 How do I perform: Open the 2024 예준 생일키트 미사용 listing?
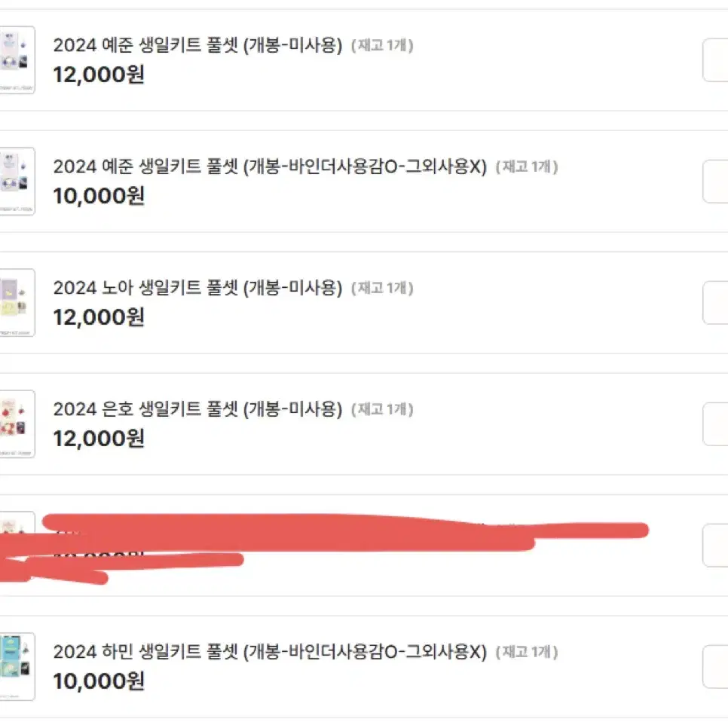(196, 47)
